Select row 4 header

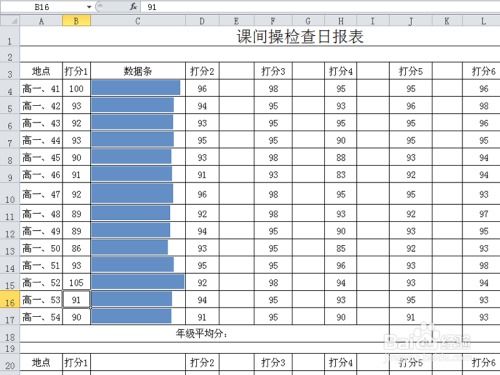(10, 88)
